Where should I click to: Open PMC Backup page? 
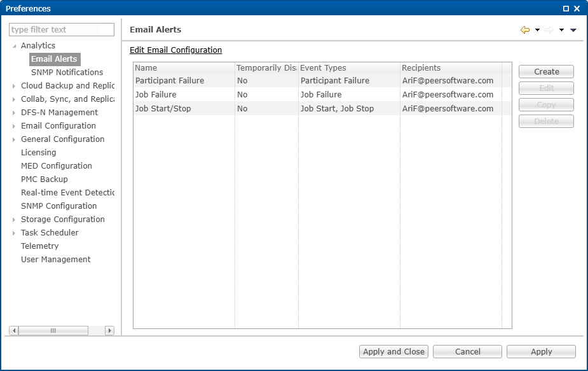tap(44, 179)
